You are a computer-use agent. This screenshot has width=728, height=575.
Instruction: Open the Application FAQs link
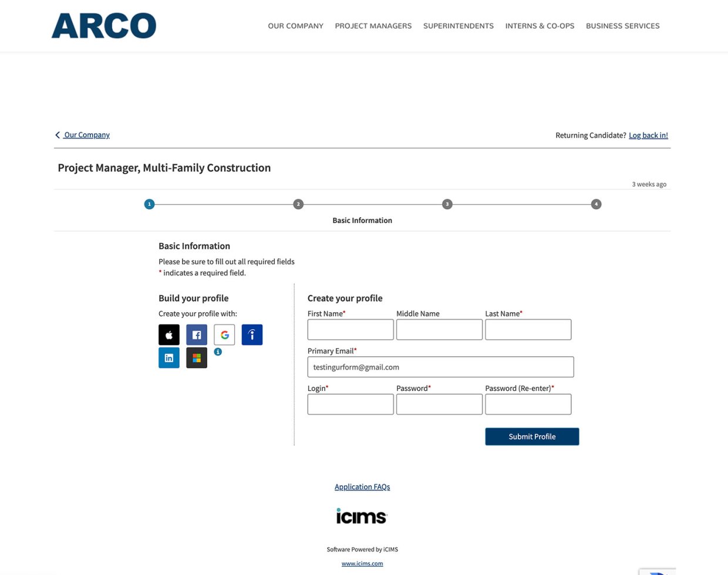point(362,487)
